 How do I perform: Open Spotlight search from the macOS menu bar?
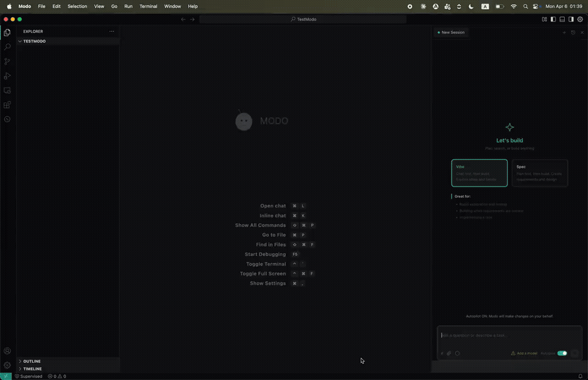coord(525,6)
